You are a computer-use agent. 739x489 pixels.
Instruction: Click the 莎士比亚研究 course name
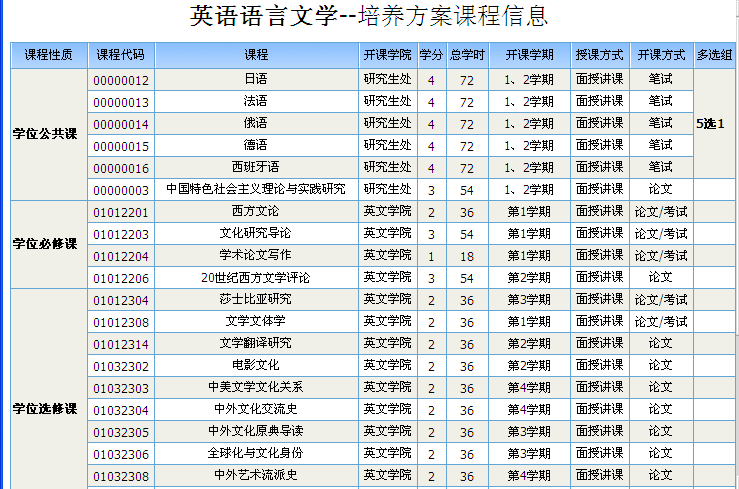coord(256,300)
